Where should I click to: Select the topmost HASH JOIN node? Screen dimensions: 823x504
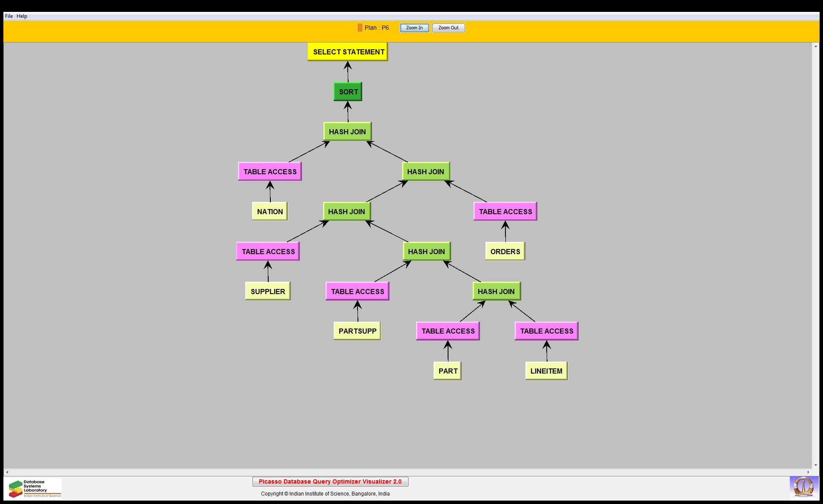coord(347,132)
